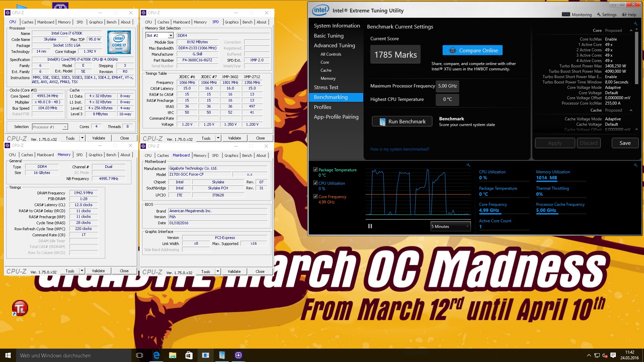644x362 pixels.
Task: Collapse the Core proposed settings section
Action: [631, 31]
